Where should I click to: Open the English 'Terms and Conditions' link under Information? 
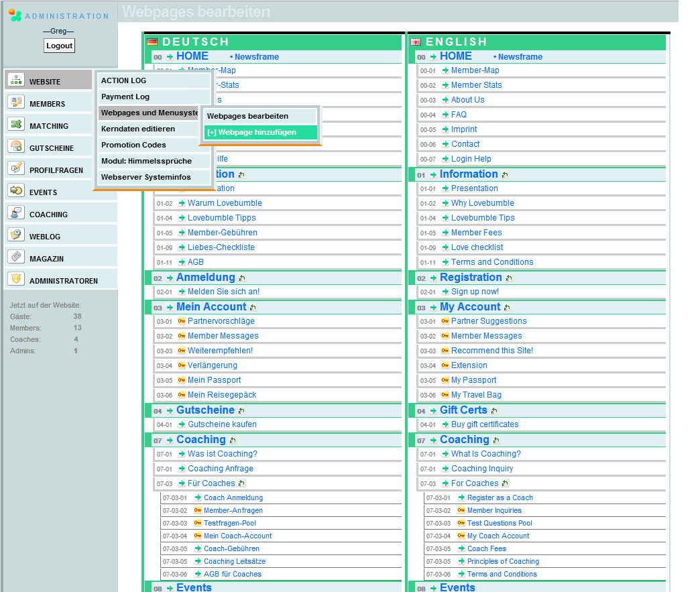pyautogui.click(x=492, y=262)
